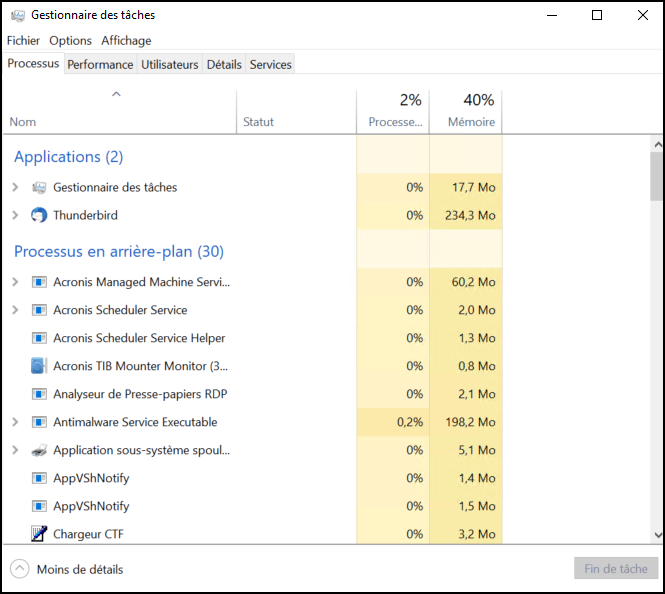Expand Antimalware Service Executable row
This screenshot has height=594, width=665.
pyautogui.click(x=15, y=422)
